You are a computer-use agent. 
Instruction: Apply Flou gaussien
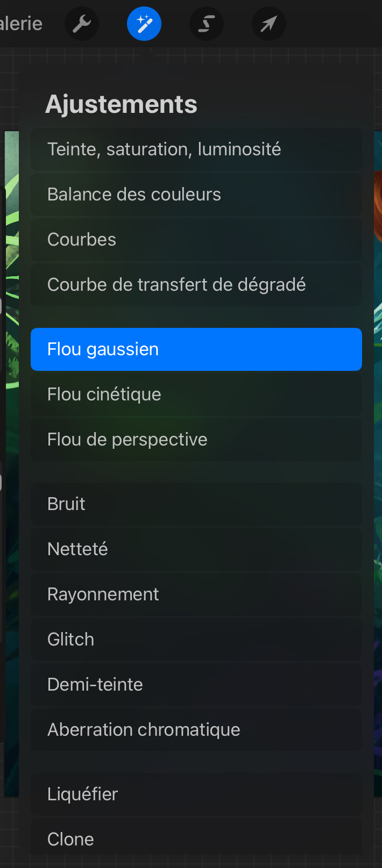(196, 349)
